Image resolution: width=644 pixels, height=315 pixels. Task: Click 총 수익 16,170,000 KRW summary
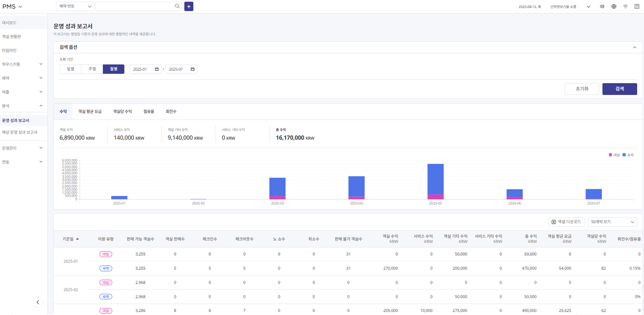[295, 134]
